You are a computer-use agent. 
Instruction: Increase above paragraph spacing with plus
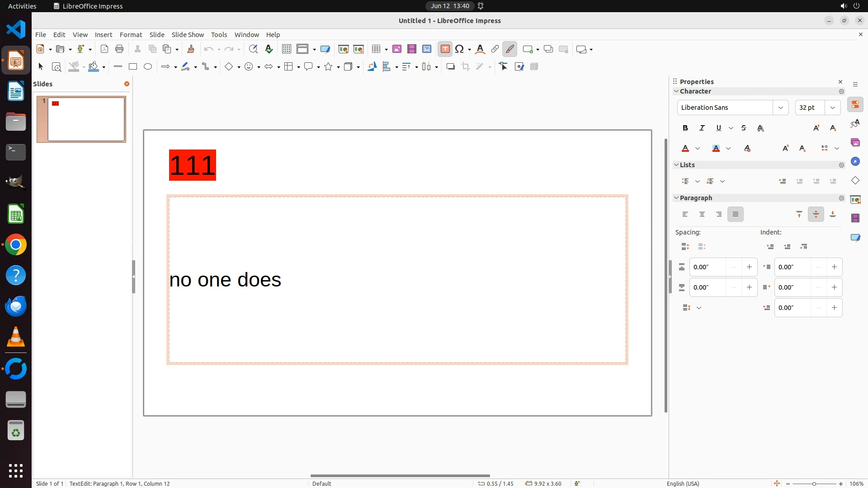click(749, 267)
